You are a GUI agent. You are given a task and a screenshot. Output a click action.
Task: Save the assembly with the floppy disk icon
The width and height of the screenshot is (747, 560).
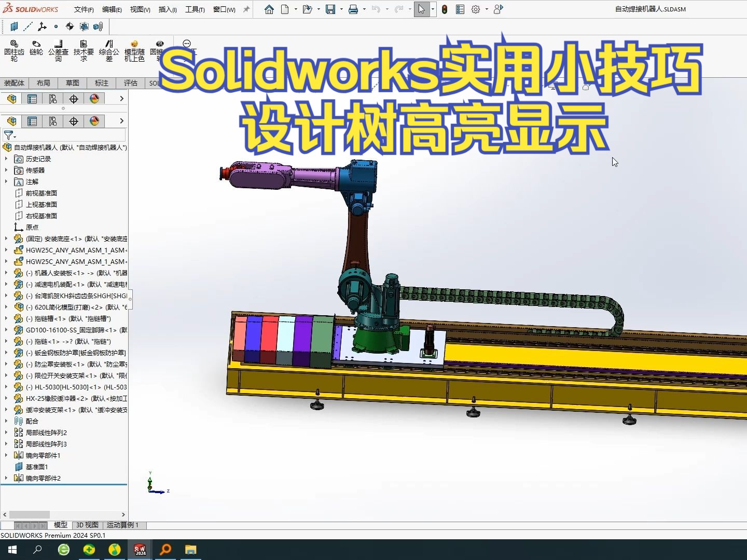[330, 9]
